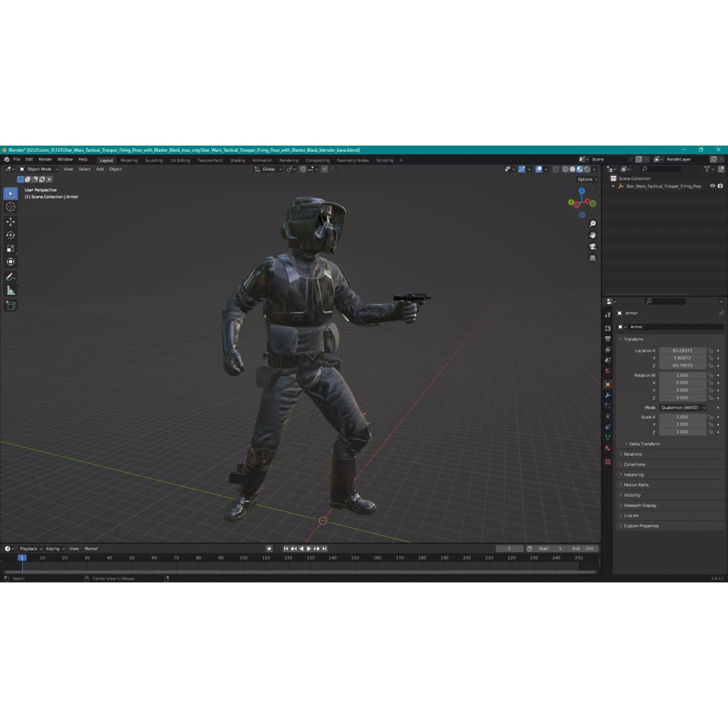Open the Tool properties tab
This screenshot has height=728, width=728.
point(608,315)
